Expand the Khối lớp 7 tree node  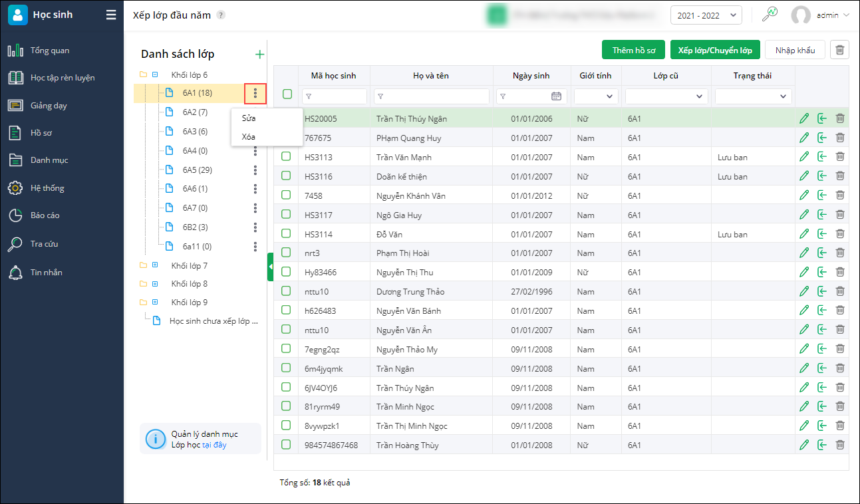pyautogui.click(x=155, y=265)
